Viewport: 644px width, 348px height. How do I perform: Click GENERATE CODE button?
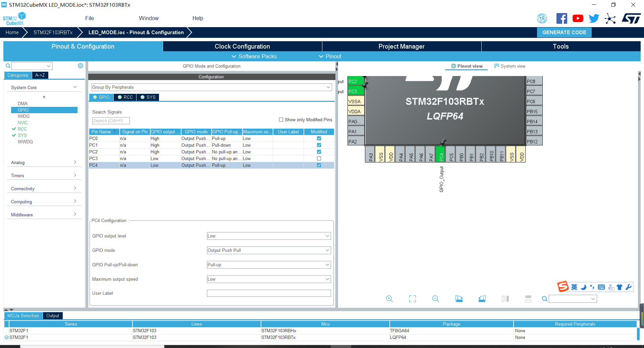click(x=564, y=32)
